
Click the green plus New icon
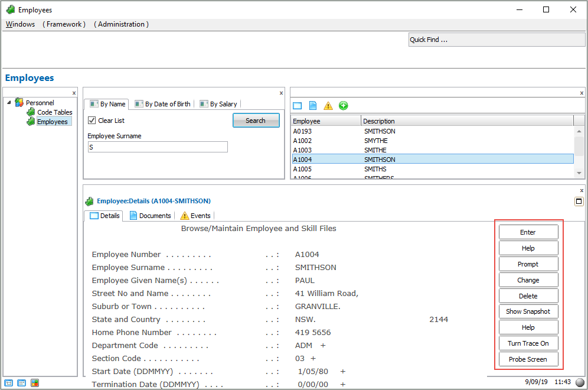coord(344,106)
